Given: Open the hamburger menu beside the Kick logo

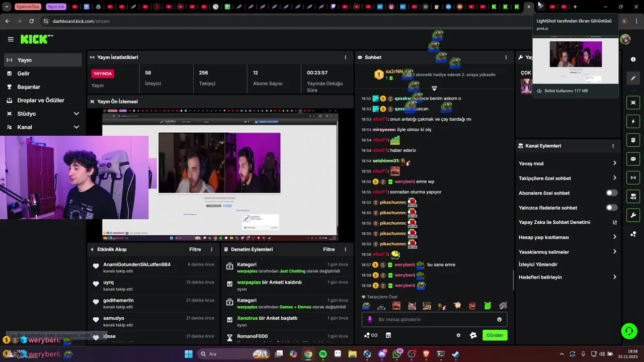Looking at the screenshot, I should (x=11, y=39).
